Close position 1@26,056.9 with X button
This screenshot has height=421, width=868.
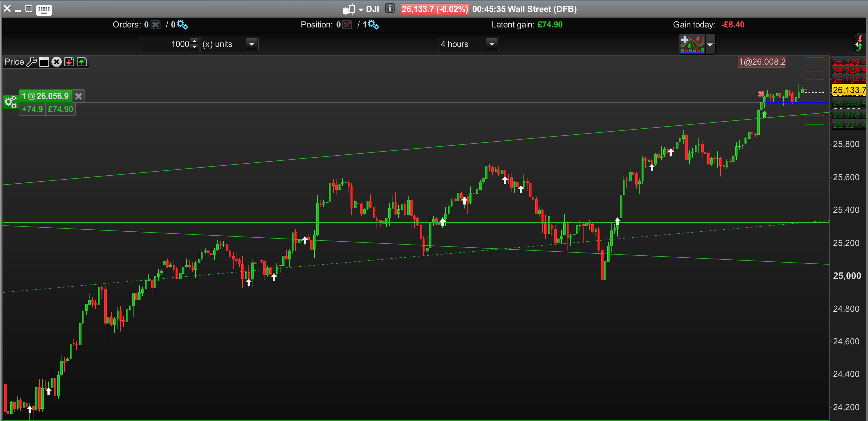tap(79, 96)
